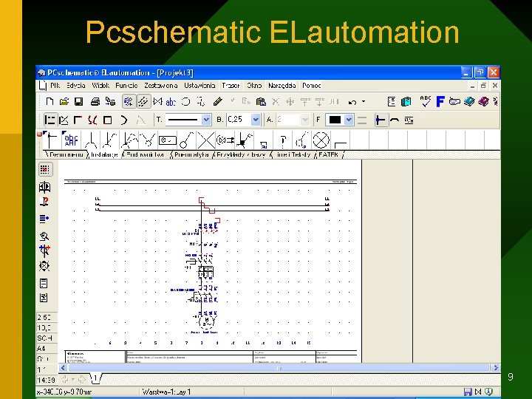
Task: Open the F color dropdown arrow
Action: coord(349,120)
